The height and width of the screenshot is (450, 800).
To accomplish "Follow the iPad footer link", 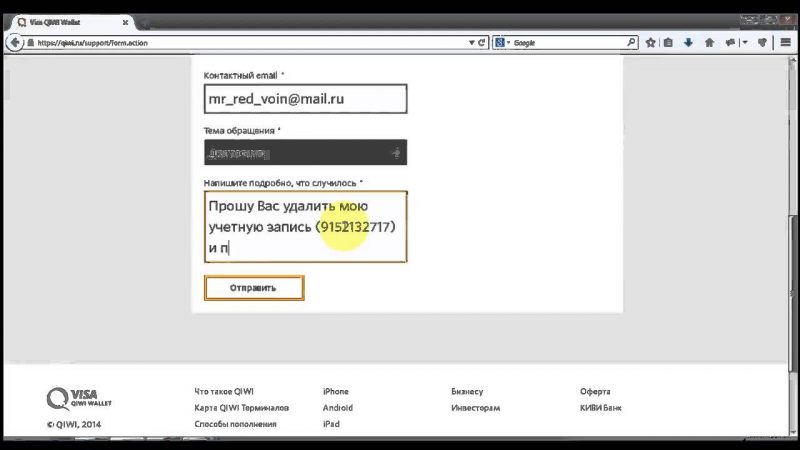I will (x=331, y=424).
